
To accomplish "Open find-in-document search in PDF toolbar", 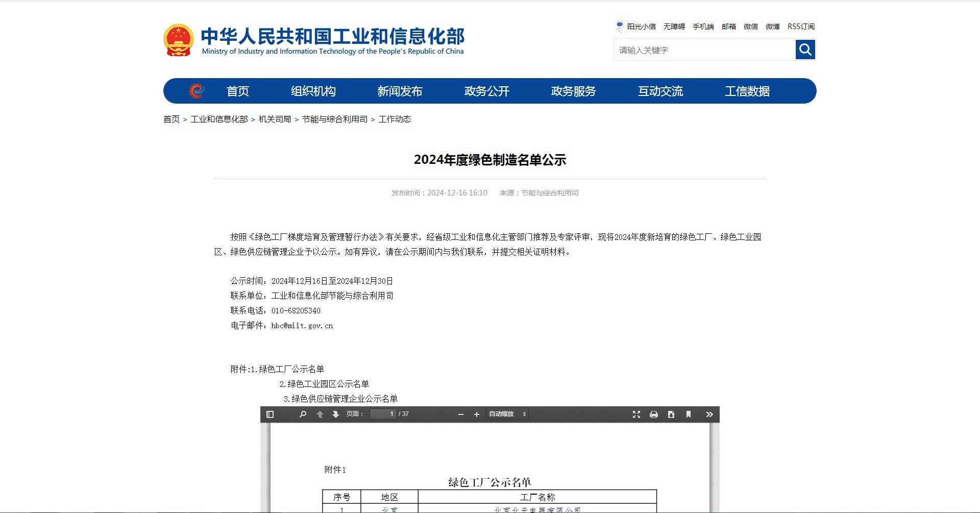I will [303, 414].
